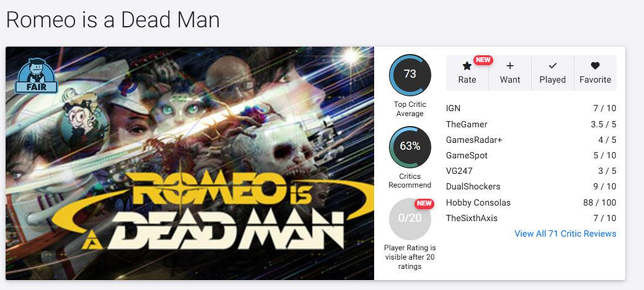Click the 63% Critics Recommend circle
Viewport: 644px width, 290px height.
(409, 147)
